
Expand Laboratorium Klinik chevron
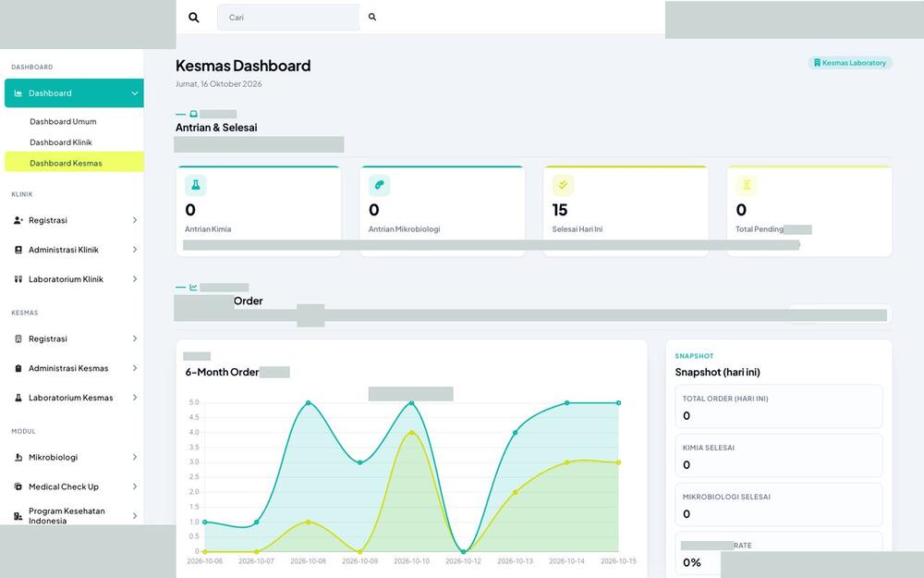coord(134,279)
